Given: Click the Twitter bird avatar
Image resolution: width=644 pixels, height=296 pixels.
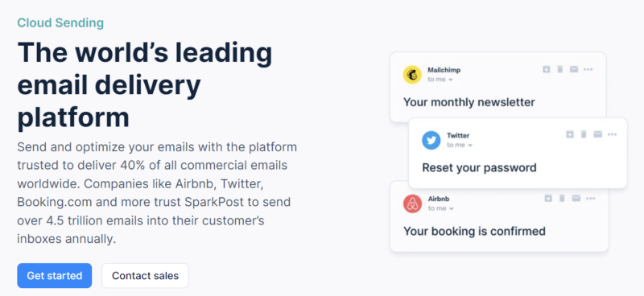Looking at the screenshot, I should (431, 141).
